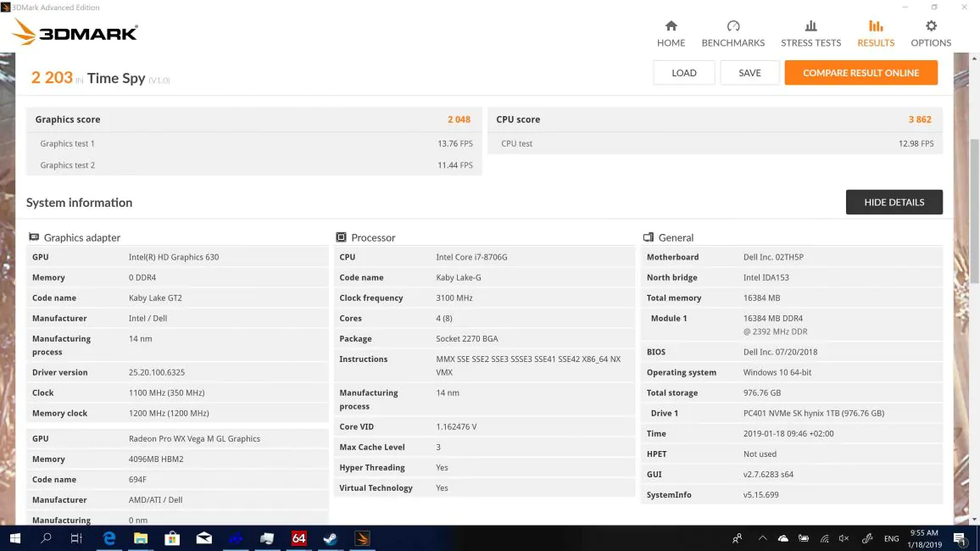
Task: Open the Action Center notifications
Action: click(960, 538)
